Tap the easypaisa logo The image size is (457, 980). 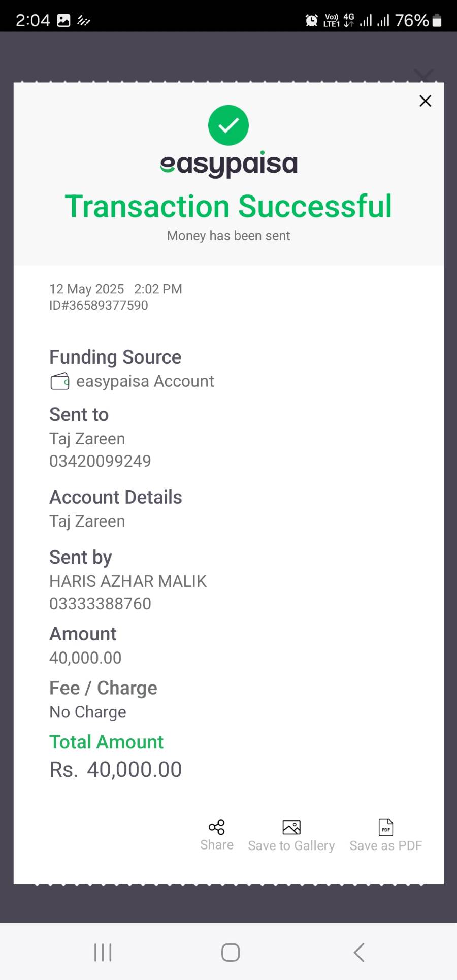[228, 164]
